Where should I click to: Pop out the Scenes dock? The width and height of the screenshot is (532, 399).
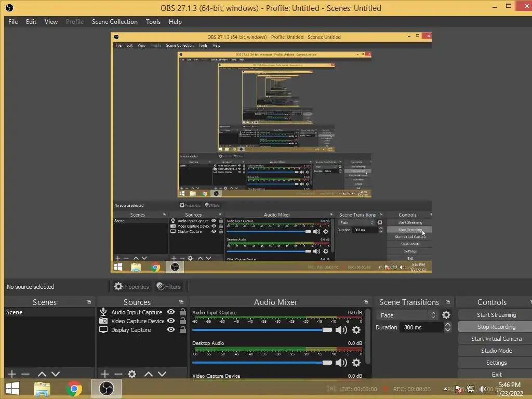tap(89, 302)
